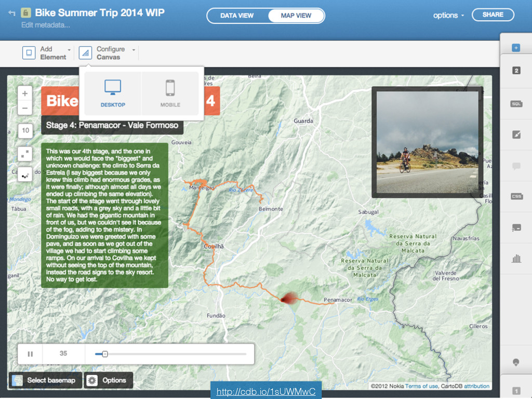The width and height of the screenshot is (532, 399).
Task: Click the Belmonte map label
Action: point(271,209)
